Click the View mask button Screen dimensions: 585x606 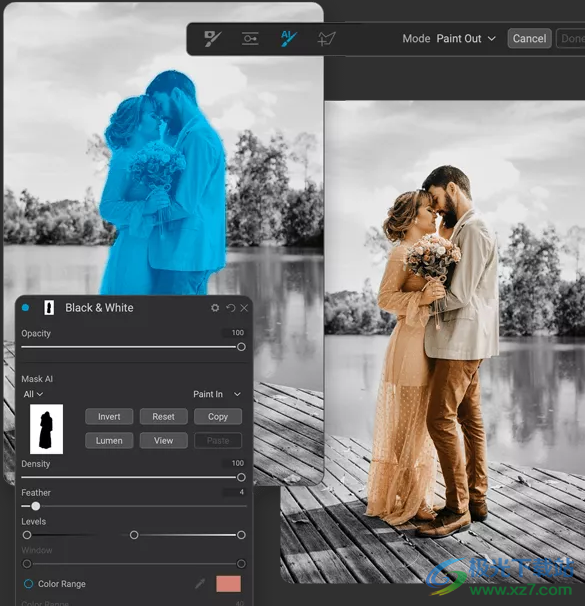[163, 441]
